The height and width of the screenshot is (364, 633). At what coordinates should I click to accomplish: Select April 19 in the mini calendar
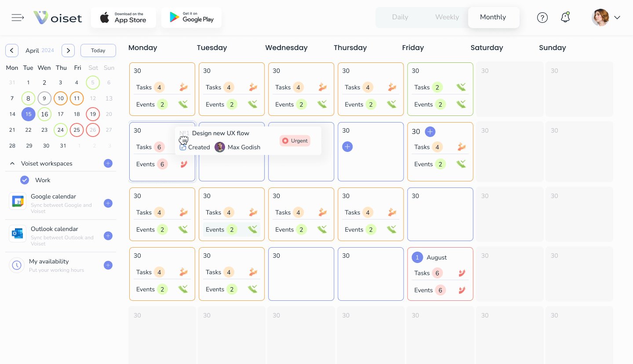(93, 114)
